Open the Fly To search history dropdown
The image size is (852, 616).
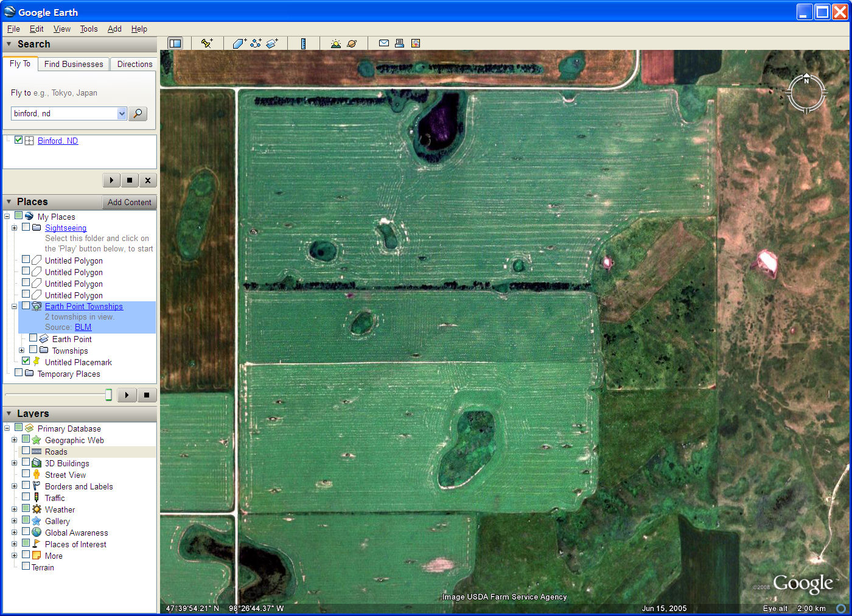tap(122, 114)
